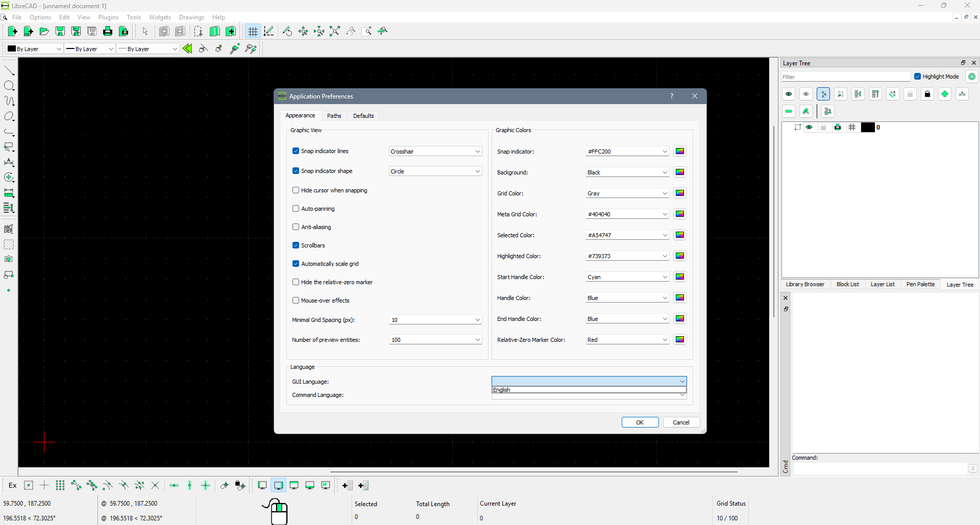Open color picker for Grid Color
980x525 pixels.
[x=680, y=193]
